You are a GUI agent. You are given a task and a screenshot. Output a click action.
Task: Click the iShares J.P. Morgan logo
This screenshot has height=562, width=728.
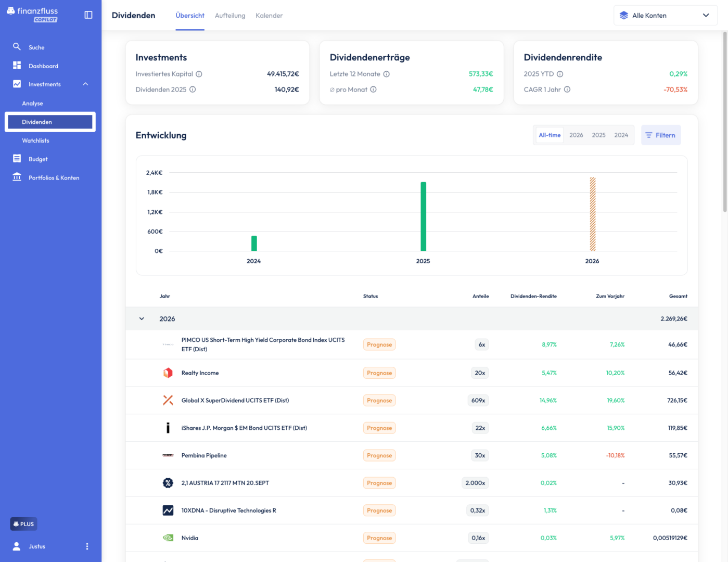[x=168, y=428]
